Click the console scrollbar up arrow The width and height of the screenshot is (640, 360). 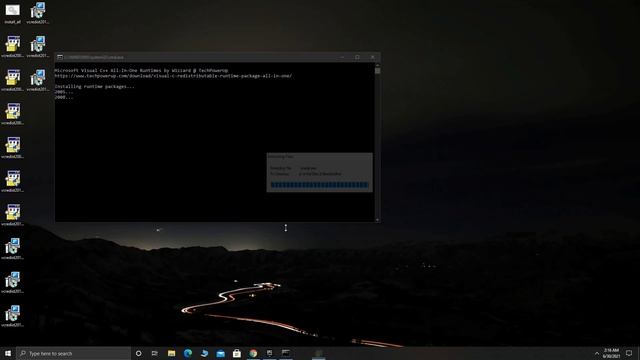(378, 65)
